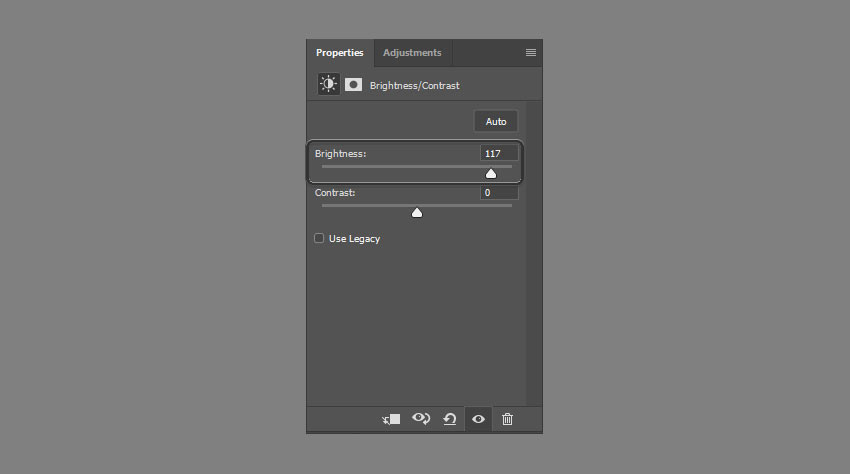This screenshot has width=850, height=474.
Task: Click the Auto button
Action: coord(496,121)
